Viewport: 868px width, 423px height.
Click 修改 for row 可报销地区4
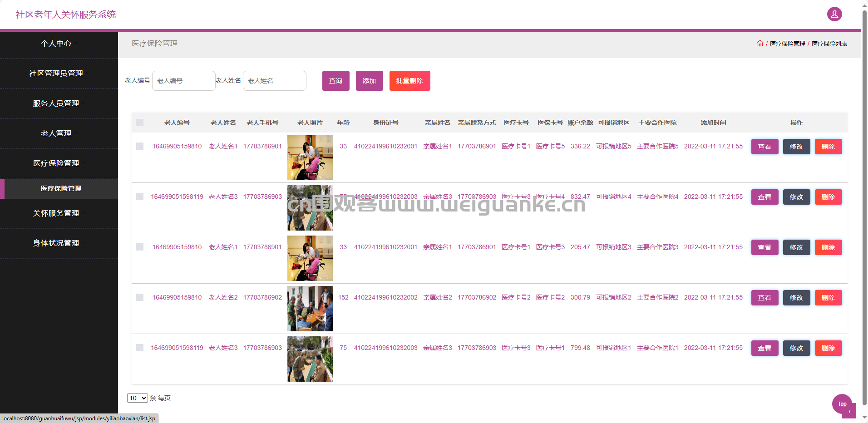coord(797,197)
